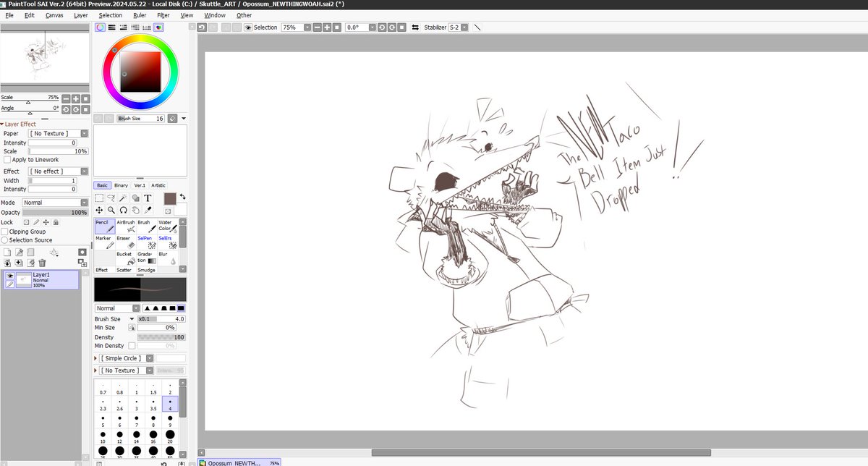Select the Opossum_NEWTH document tab

pyautogui.click(x=240, y=462)
